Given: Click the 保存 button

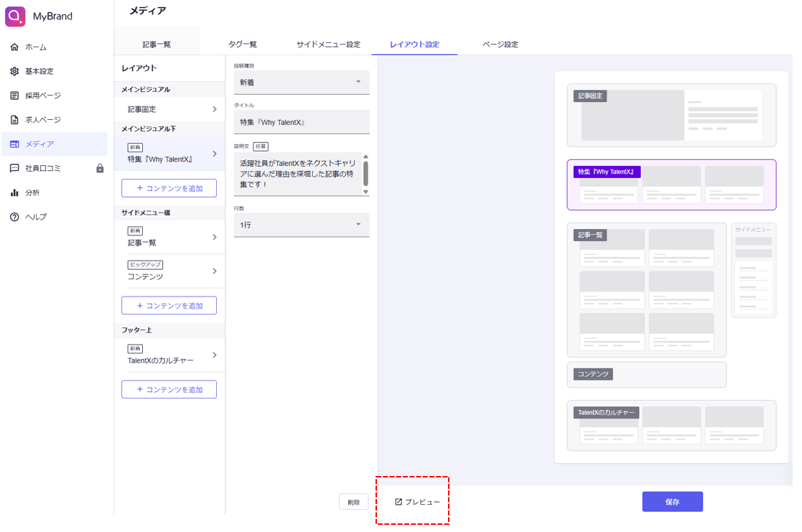Looking at the screenshot, I should tap(672, 502).
